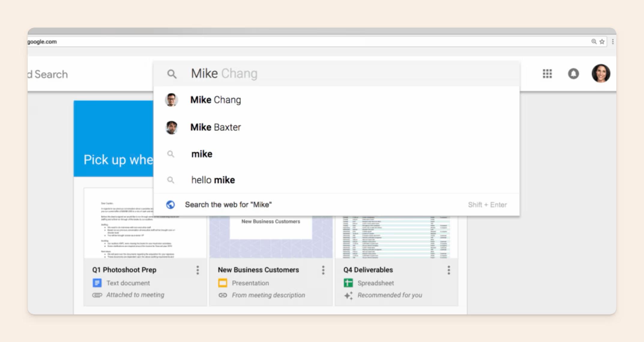Click Q4 Deliverables title
This screenshot has width=644, height=342.
pos(368,270)
